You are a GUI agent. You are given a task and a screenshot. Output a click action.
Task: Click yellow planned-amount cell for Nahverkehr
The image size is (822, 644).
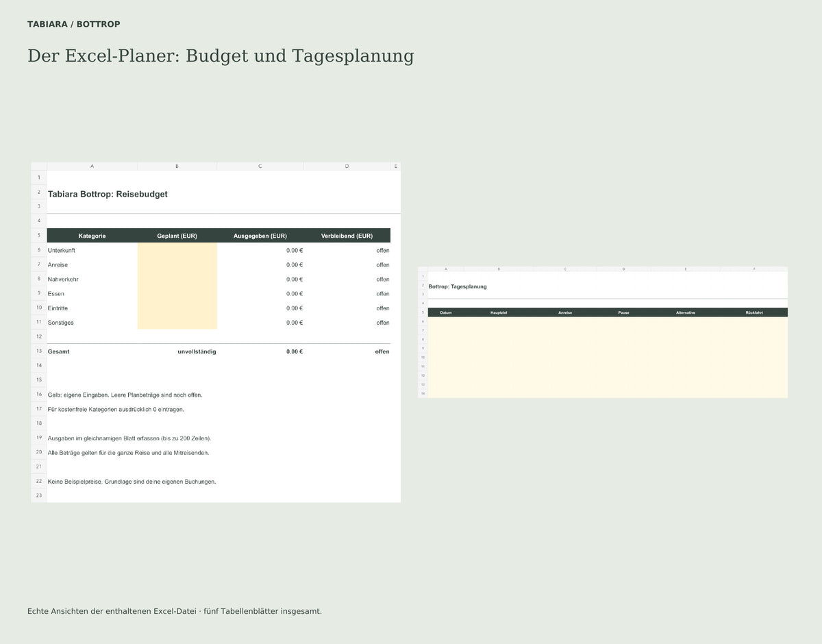pyautogui.click(x=177, y=279)
